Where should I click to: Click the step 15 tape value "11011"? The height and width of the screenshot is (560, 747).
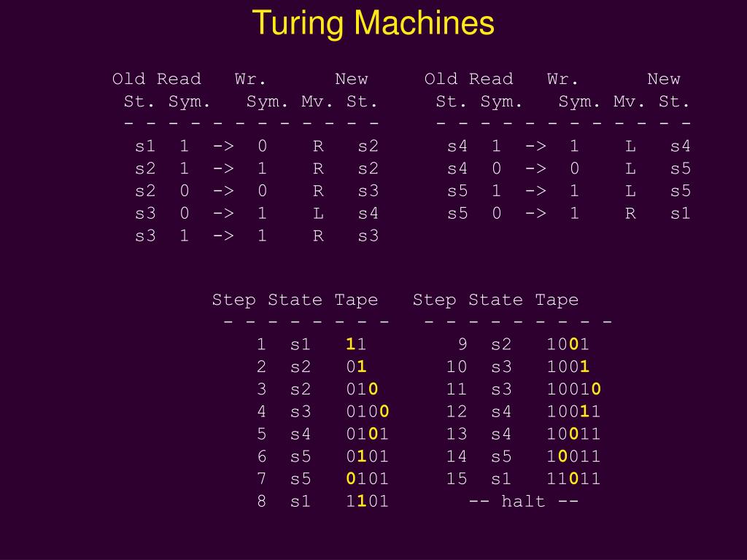tap(574, 478)
